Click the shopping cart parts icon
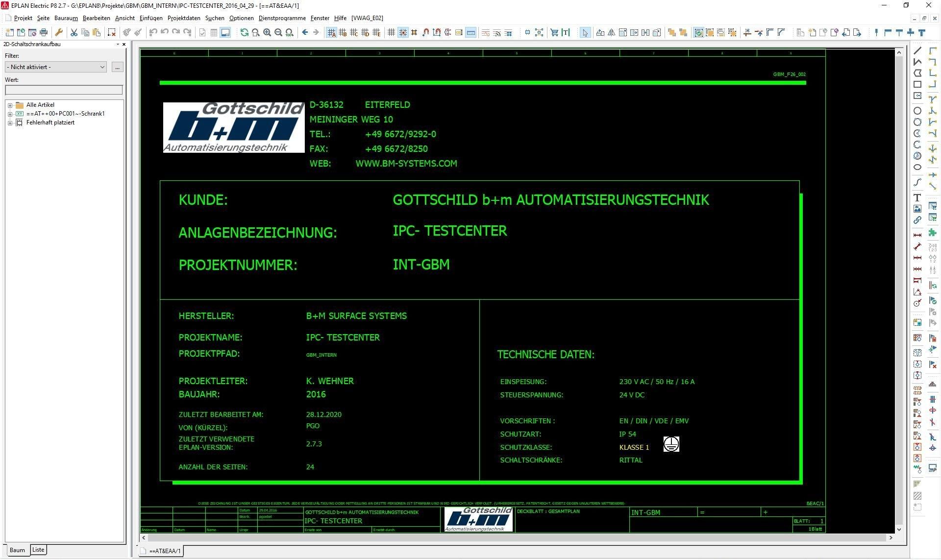 click(554, 32)
